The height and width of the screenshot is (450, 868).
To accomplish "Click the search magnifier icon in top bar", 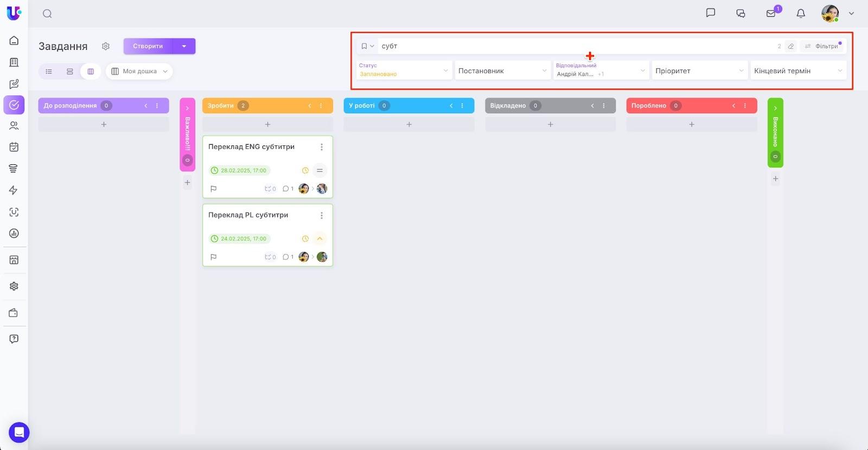I will coord(47,14).
